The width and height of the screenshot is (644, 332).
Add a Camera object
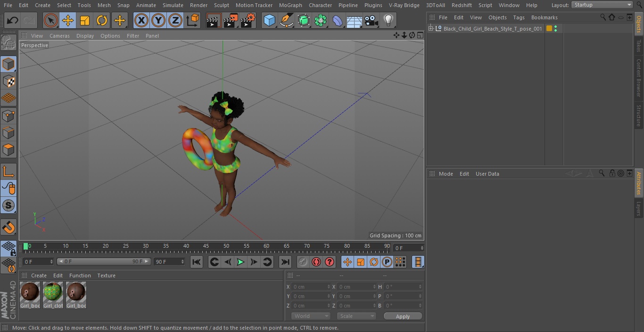[x=372, y=20]
